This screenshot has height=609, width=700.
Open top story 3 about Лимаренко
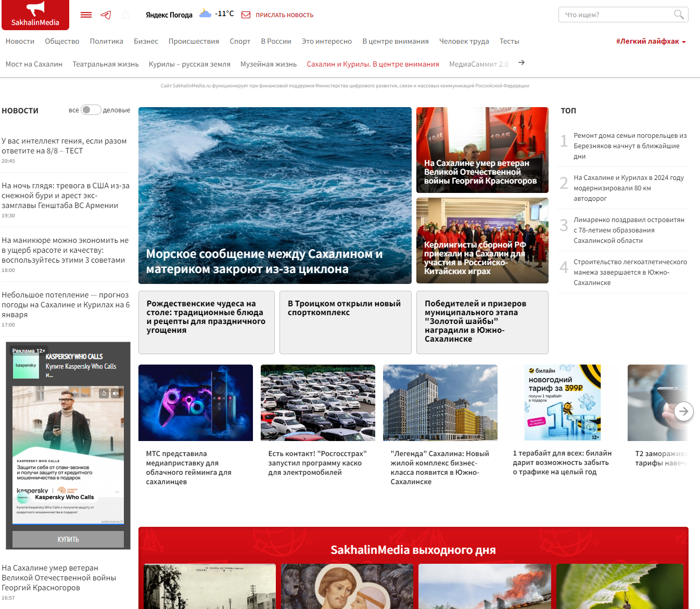click(x=629, y=230)
